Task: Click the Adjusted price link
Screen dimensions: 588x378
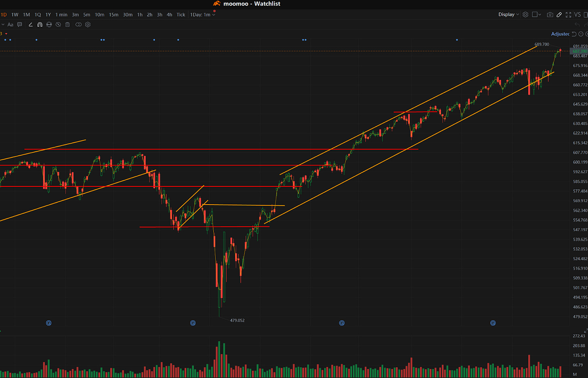Action: (x=561, y=34)
